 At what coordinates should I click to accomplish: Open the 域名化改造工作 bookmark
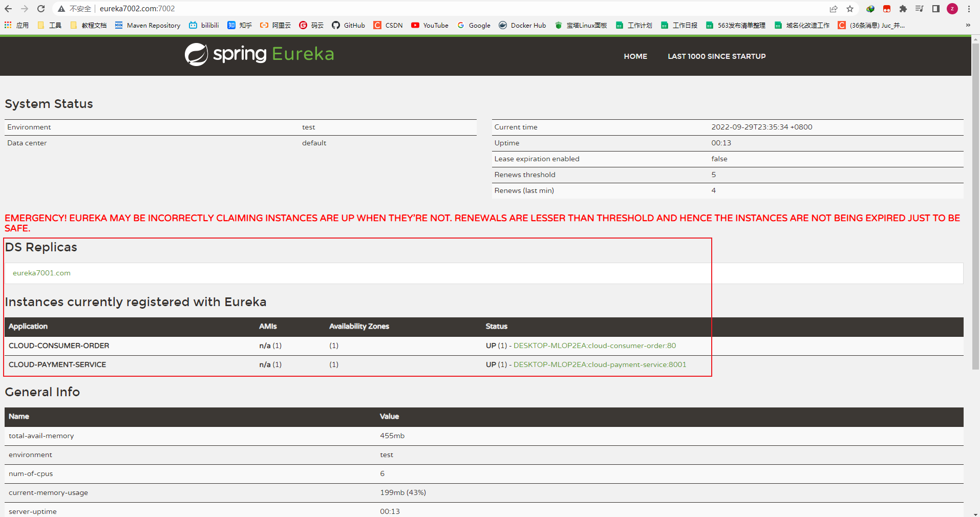pos(802,25)
